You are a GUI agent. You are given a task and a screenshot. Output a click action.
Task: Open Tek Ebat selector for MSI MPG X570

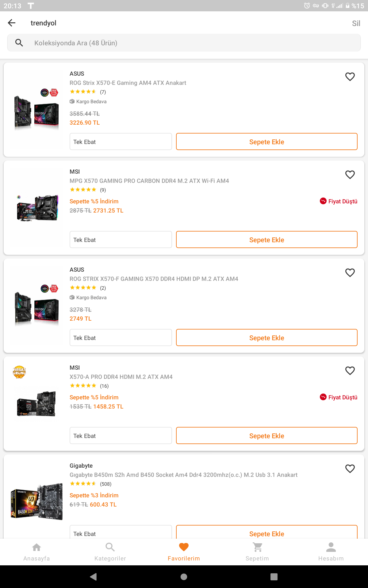(x=121, y=240)
